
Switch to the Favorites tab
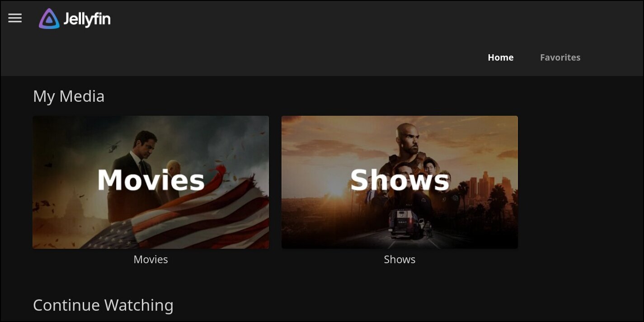pos(560,57)
